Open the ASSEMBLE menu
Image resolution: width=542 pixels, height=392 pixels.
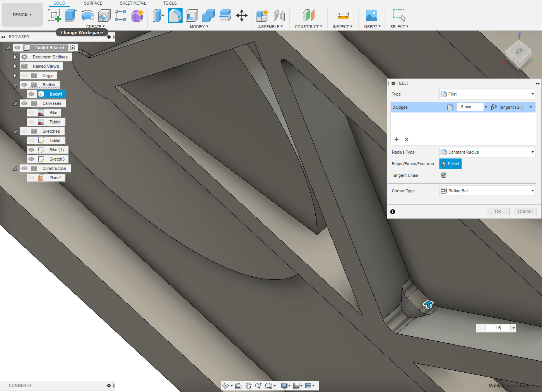tap(270, 27)
